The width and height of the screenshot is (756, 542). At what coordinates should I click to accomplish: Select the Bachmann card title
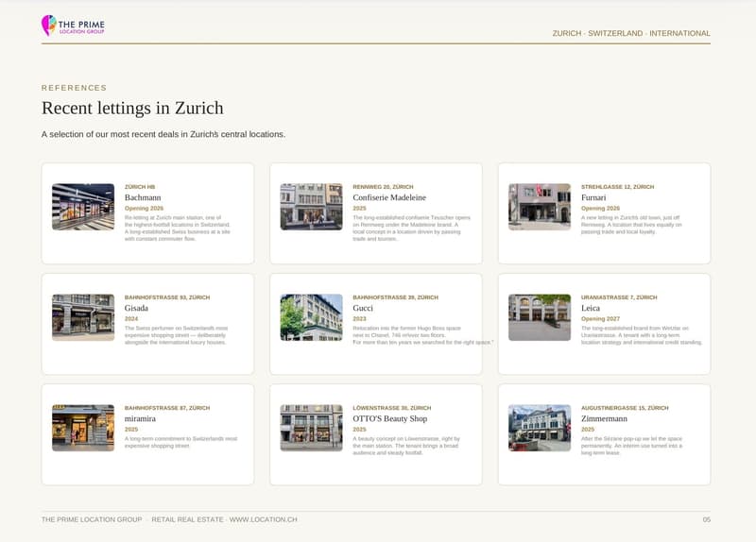click(143, 197)
